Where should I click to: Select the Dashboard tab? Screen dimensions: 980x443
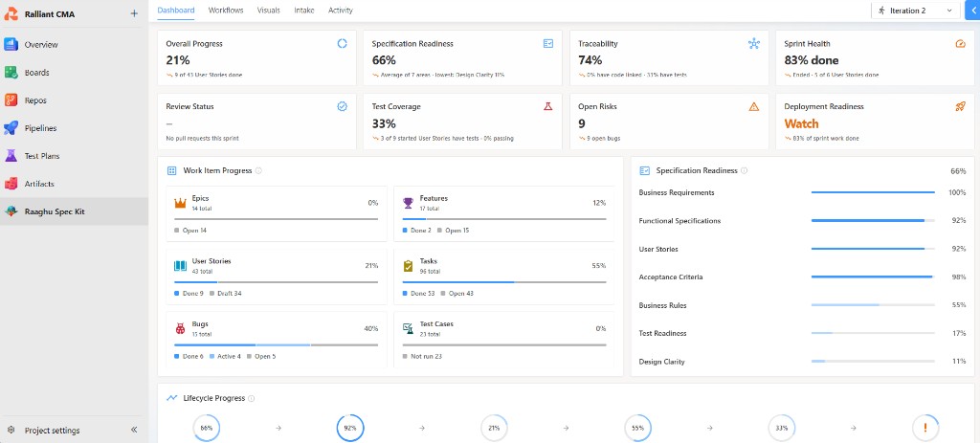[176, 10]
